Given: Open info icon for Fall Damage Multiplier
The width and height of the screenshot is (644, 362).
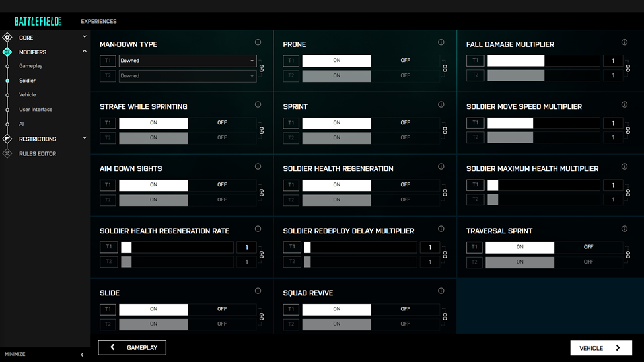Looking at the screenshot, I should [x=624, y=42].
